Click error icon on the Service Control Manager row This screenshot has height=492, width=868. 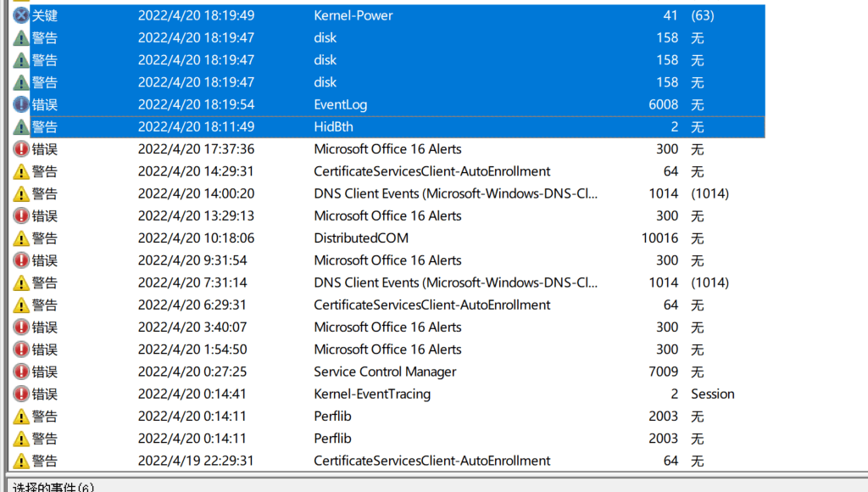pyautogui.click(x=21, y=372)
